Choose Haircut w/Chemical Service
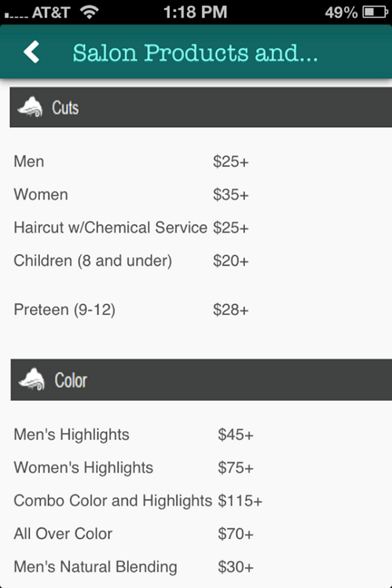 (131, 227)
